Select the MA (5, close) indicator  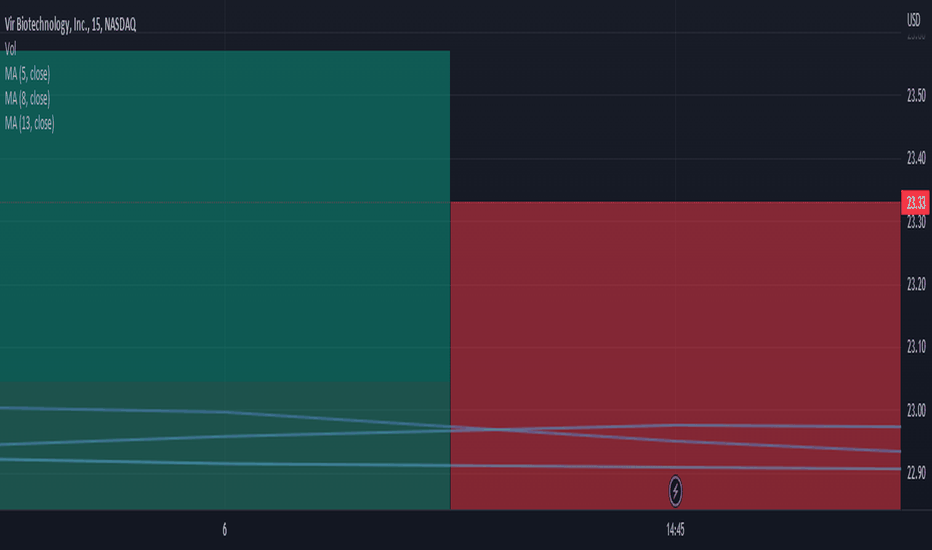[27, 74]
